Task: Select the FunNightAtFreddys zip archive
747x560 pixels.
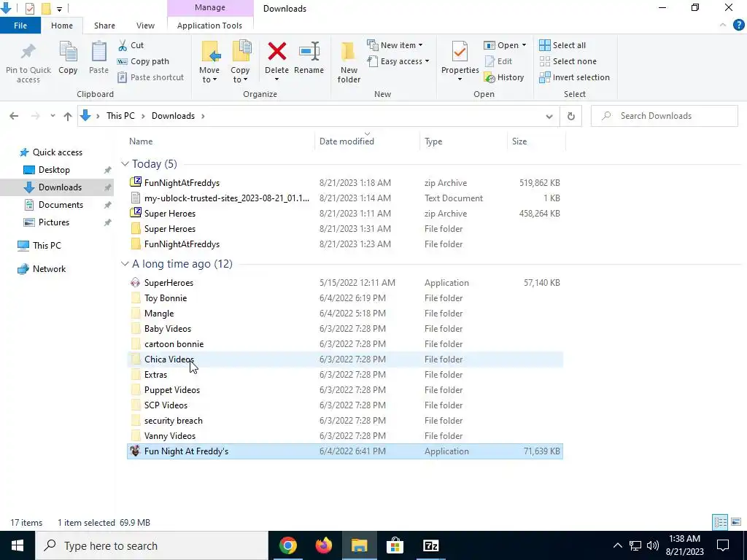Action: [x=345, y=183]
